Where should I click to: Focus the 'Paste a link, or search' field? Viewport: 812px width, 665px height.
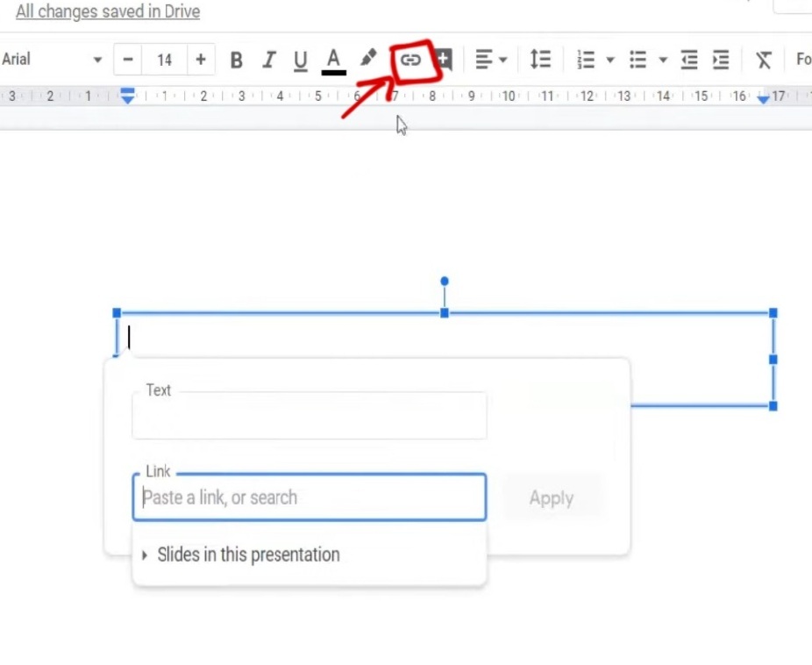click(310, 497)
